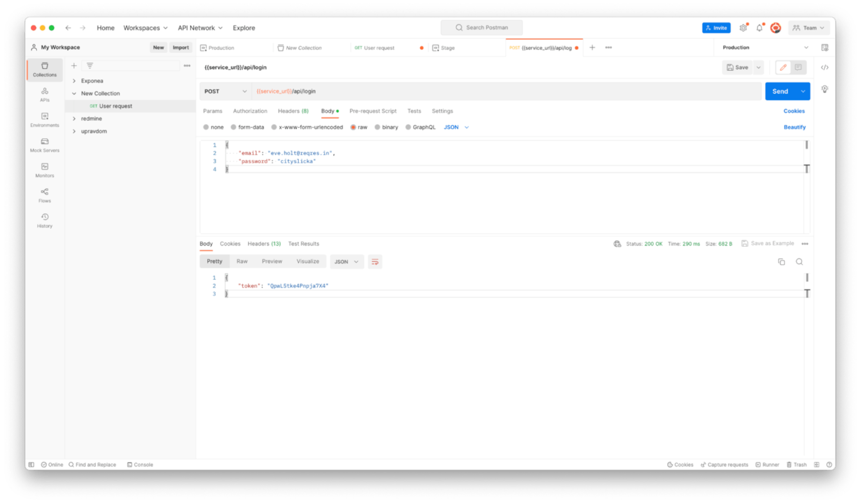The width and height of the screenshot is (861, 504).
Task: Open the Flows panel
Action: (x=44, y=194)
